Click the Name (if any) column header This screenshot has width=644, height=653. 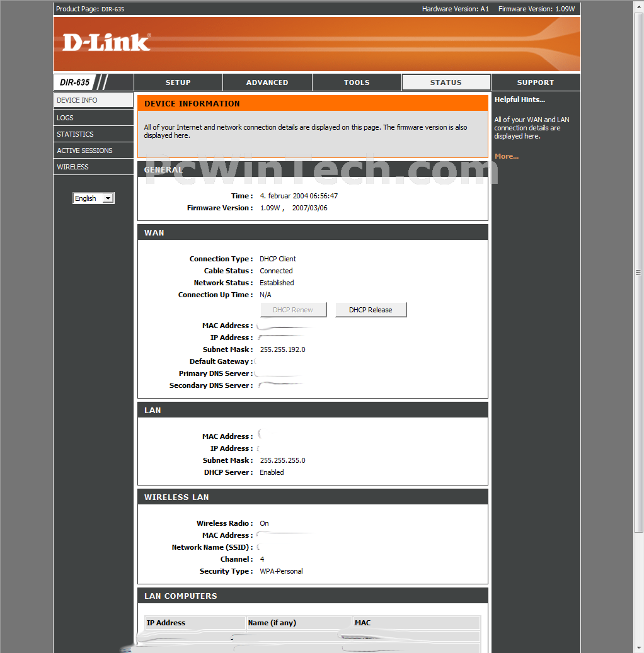click(299, 623)
